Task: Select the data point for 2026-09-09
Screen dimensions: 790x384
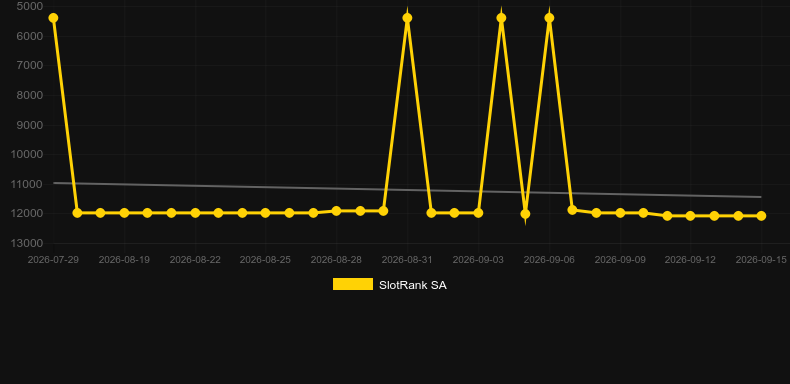Action: [x=620, y=213]
